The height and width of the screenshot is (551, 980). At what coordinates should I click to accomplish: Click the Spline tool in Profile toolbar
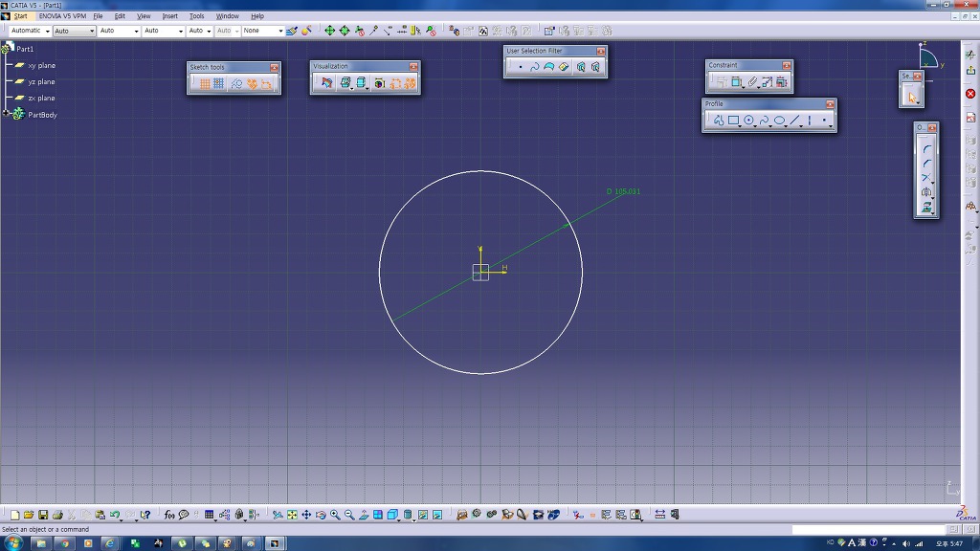click(x=764, y=121)
